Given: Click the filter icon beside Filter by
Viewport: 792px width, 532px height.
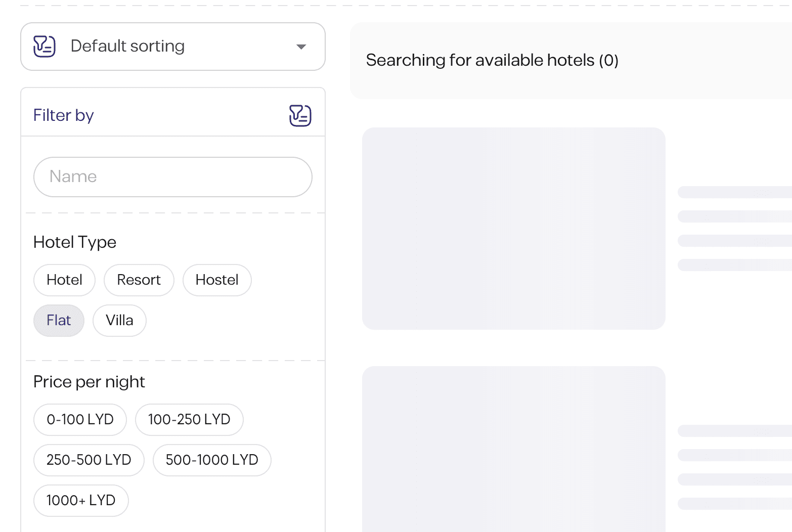Looking at the screenshot, I should pyautogui.click(x=300, y=115).
